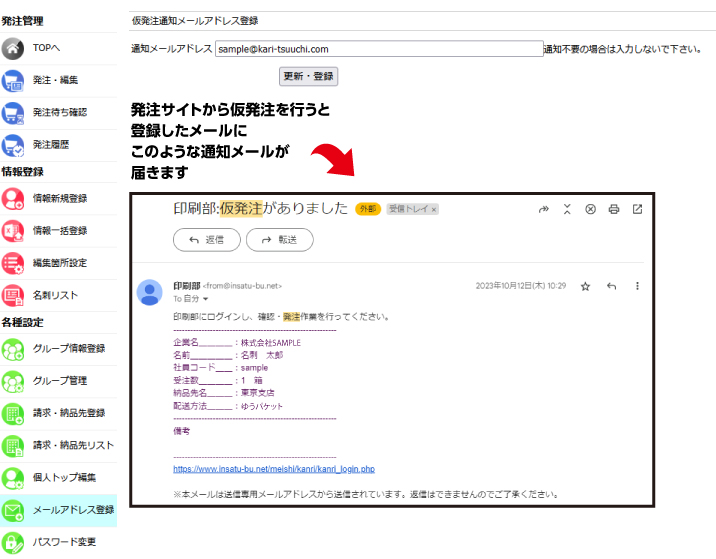Click the 情報新規登録 person icon

[x=13, y=198]
